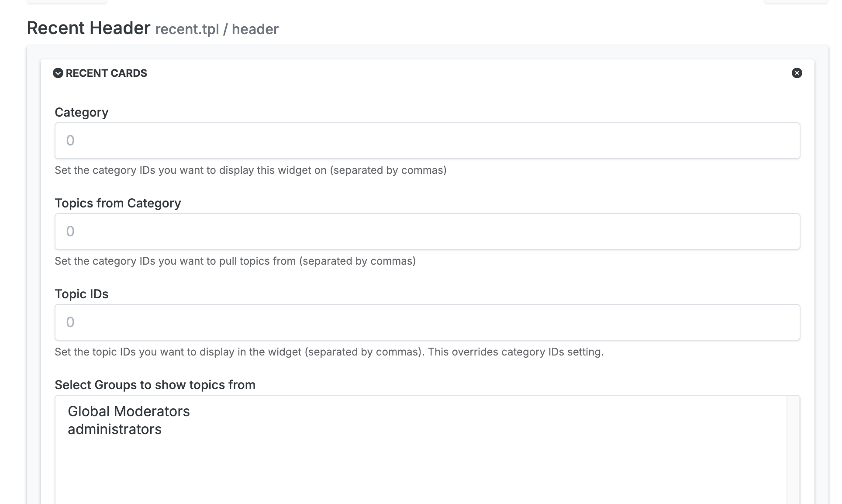Click the RECENT CARDS widget title
Screen dimensions: 842x504
coord(106,73)
